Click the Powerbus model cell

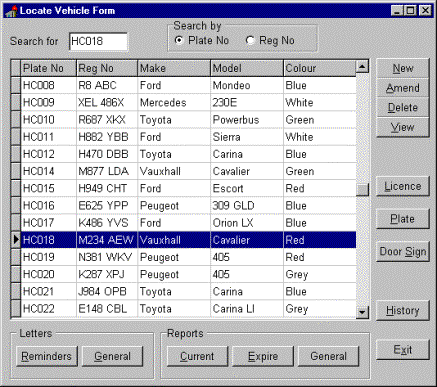[247, 120]
